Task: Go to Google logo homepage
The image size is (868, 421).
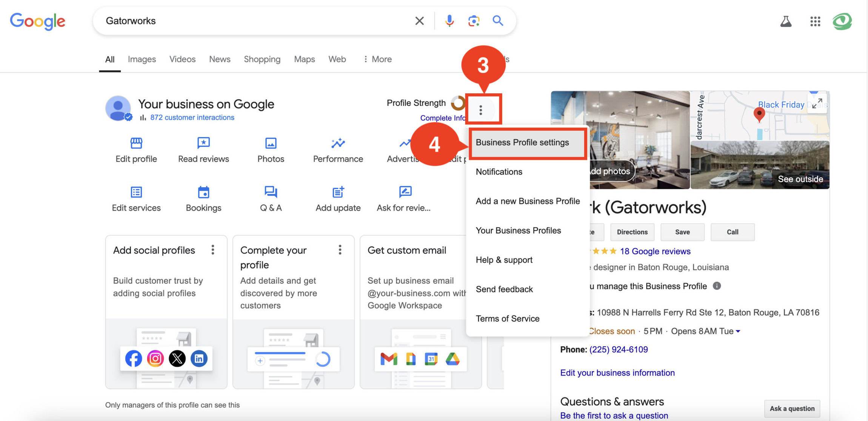Action: [x=37, y=21]
